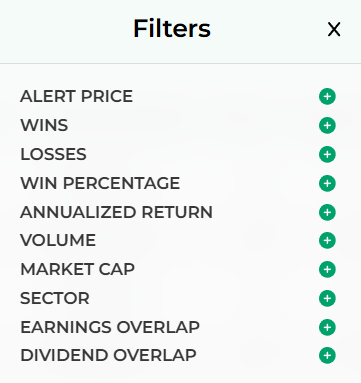
Task: Choose the VOLUME filter label
Action: click(x=58, y=240)
